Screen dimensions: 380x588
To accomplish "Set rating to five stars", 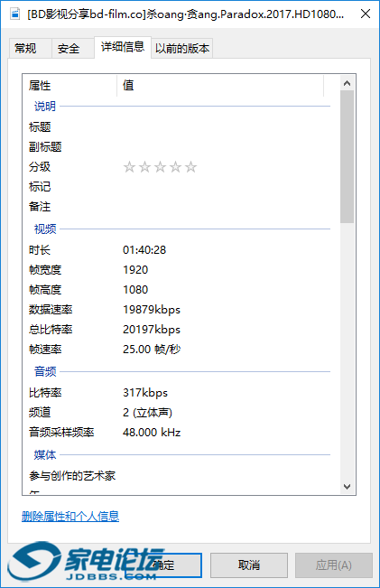I will (x=190, y=167).
